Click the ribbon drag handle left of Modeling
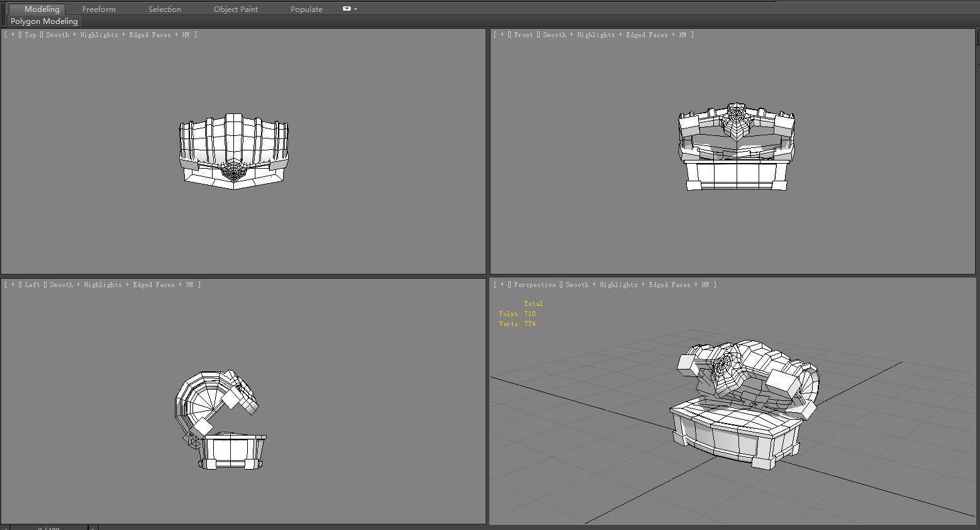The image size is (980, 530). [x=4, y=14]
